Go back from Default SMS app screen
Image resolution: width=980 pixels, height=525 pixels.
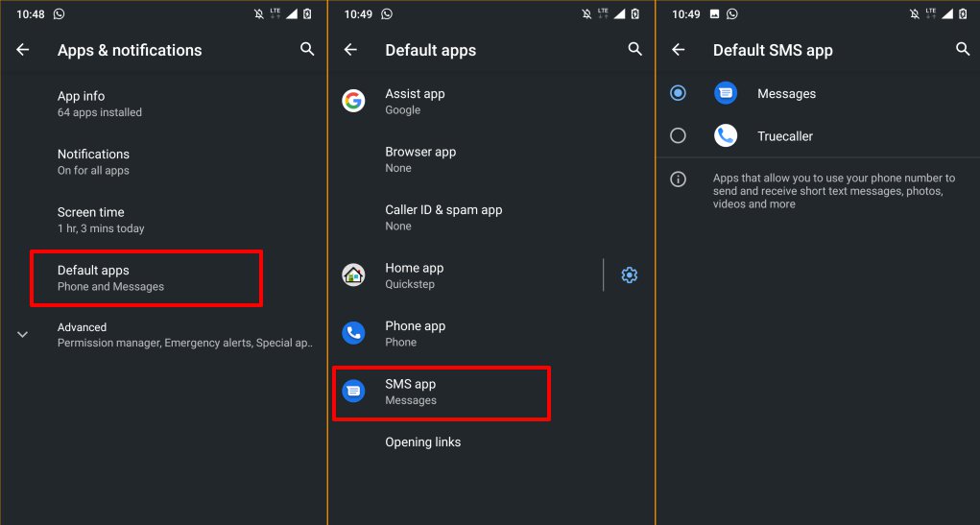pos(679,50)
